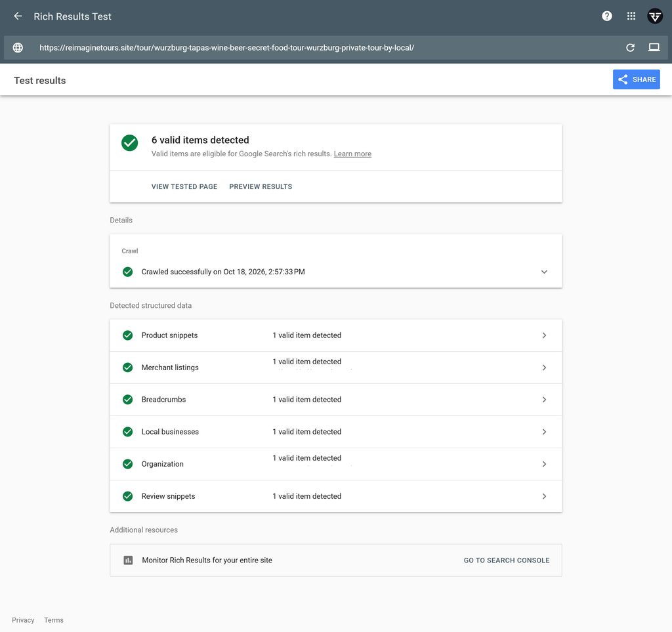672x632 pixels.
Task: Click Monitor Rich Results for your entire site
Action: tap(207, 560)
